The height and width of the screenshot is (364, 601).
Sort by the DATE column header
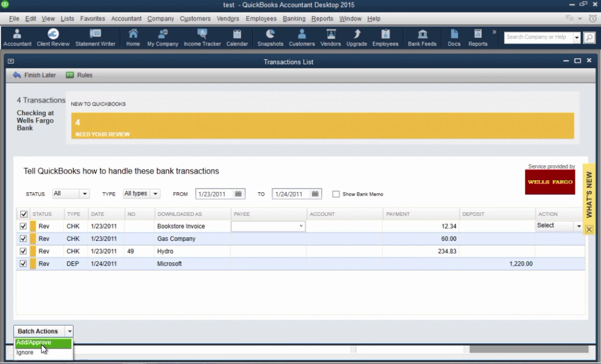pyautogui.click(x=98, y=214)
